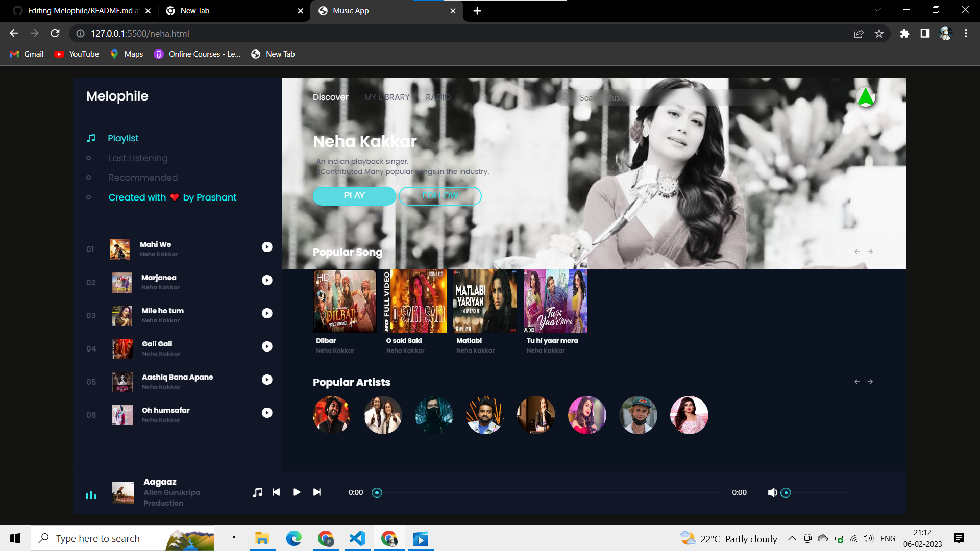980x551 pixels.
Task: Click the music note Playlist icon in sidebar
Action: [x=91, y=138]
